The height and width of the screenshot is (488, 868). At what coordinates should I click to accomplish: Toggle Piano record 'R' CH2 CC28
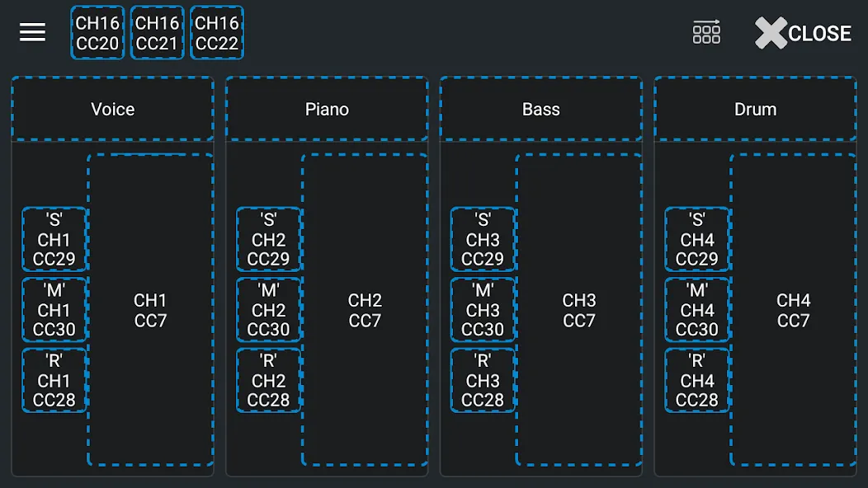point(268,380)
